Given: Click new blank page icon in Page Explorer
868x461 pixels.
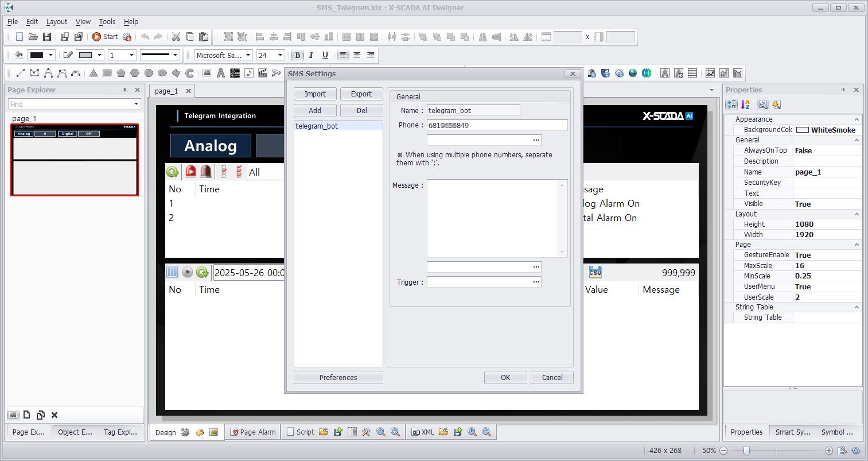Looking at the screenshot, I should [x=26, y=415].
